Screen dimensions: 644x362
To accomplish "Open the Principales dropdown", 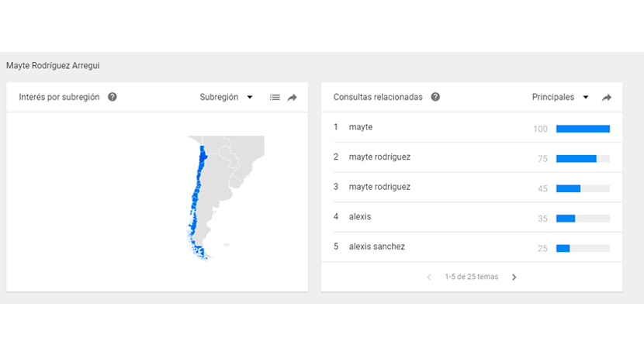I will (560, 98).
